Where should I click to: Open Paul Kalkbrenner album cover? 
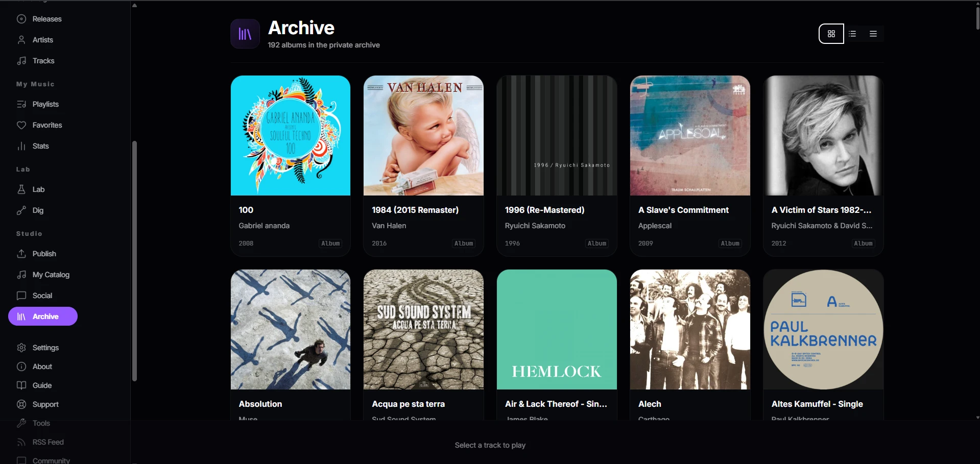click(x=823, y=330)
